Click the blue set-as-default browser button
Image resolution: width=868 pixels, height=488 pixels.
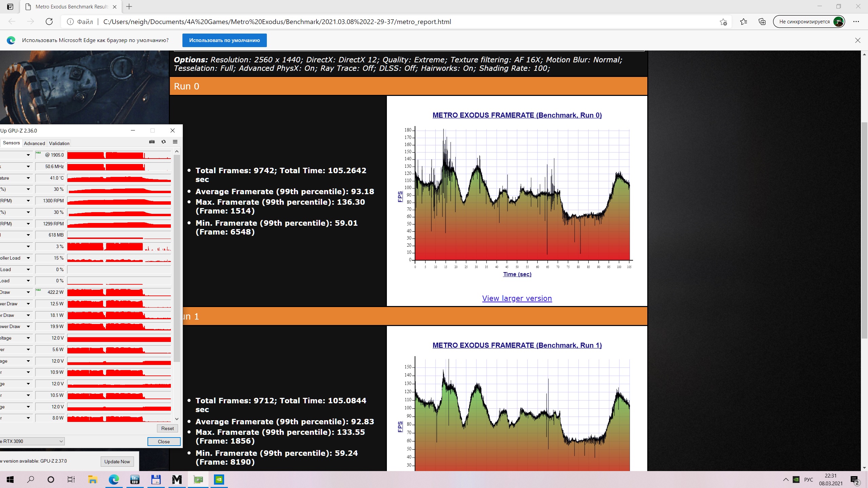click(224, 40)
